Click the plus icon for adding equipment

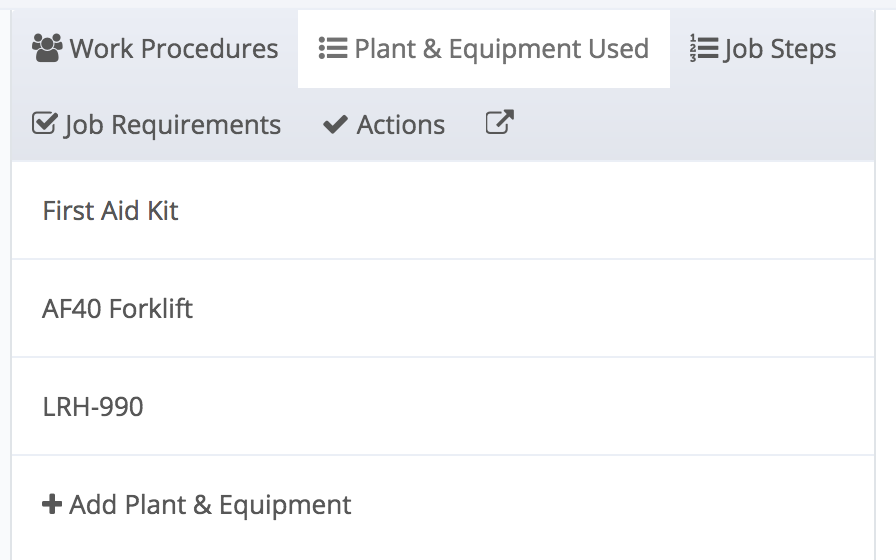pyautogui.click(x=51, y=505)
